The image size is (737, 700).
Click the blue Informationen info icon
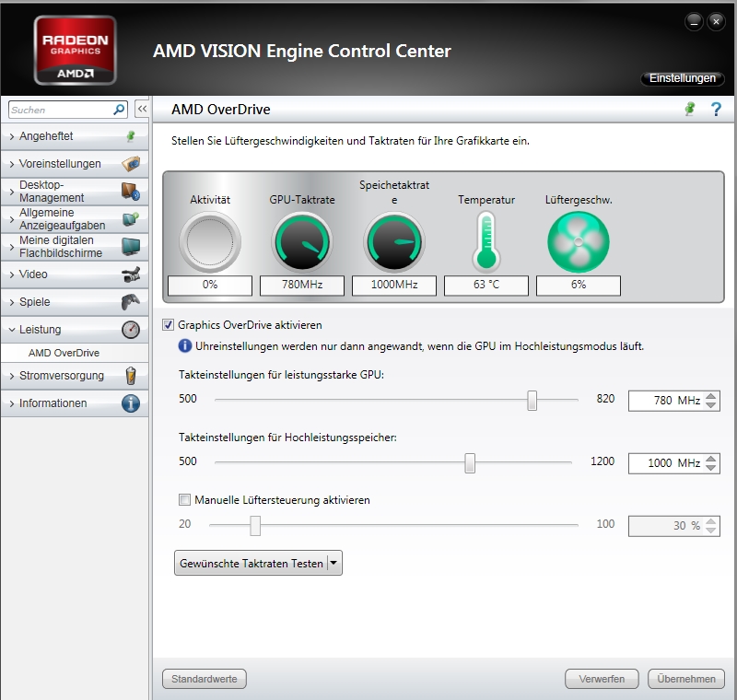(131, 403)
